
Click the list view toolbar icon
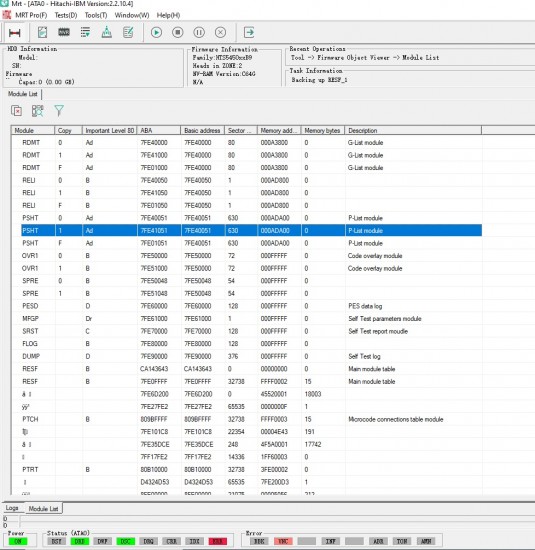(85, 33)
